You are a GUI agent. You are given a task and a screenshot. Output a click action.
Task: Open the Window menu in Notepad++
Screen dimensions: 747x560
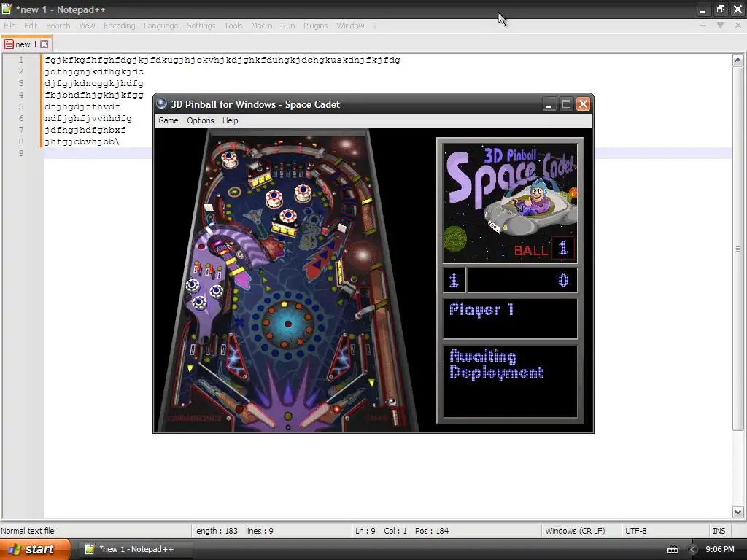tap(350, 26)
